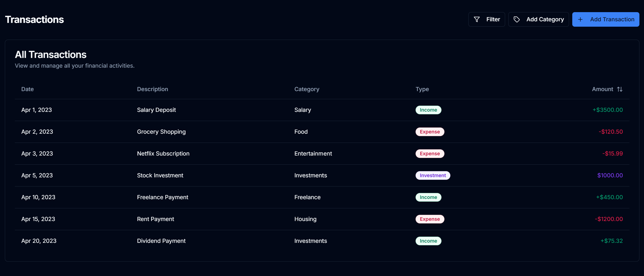
Task: Click the +$450.00 Freelance amount
Action: pos(609,197)
